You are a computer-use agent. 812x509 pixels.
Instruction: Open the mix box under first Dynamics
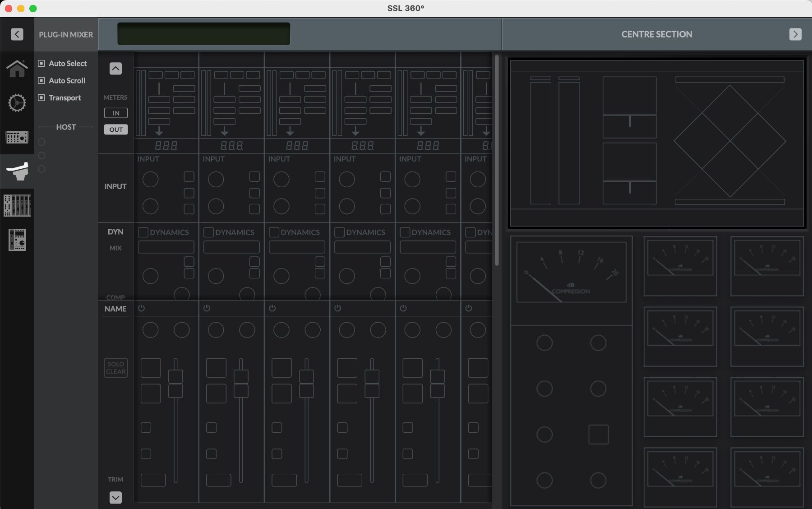(166, 247)
